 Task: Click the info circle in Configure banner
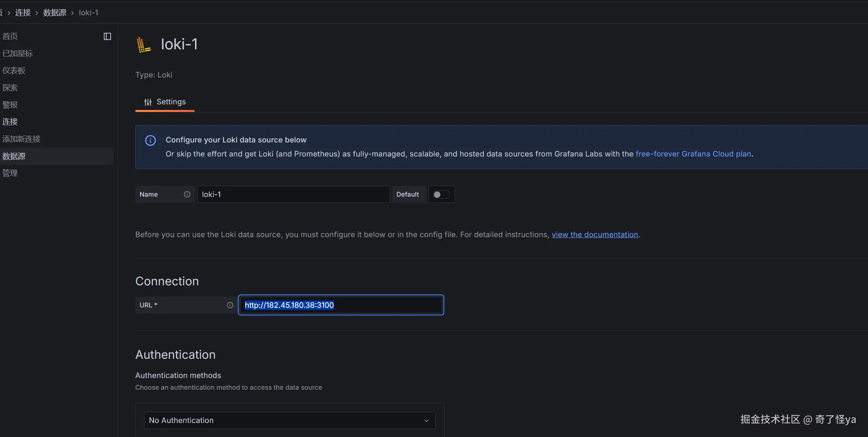point(150,140)
